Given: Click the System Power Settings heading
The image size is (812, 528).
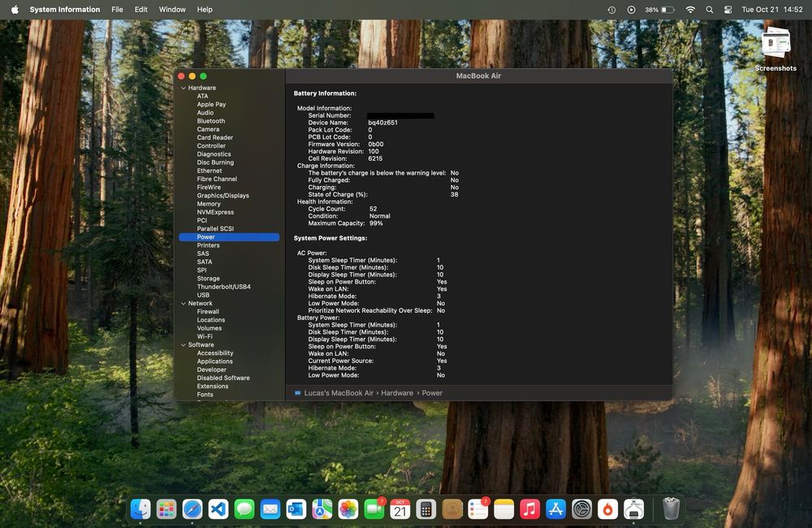Looking at the screenshot, I should (330, 238).
